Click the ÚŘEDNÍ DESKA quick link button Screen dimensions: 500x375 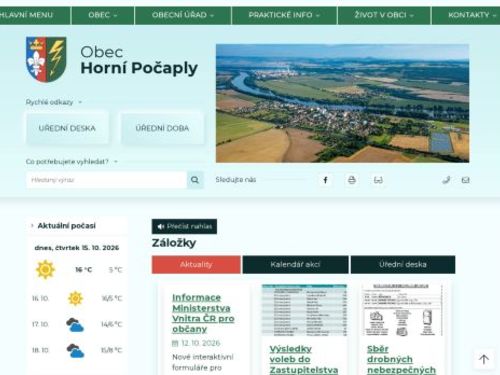click(67, 128)
